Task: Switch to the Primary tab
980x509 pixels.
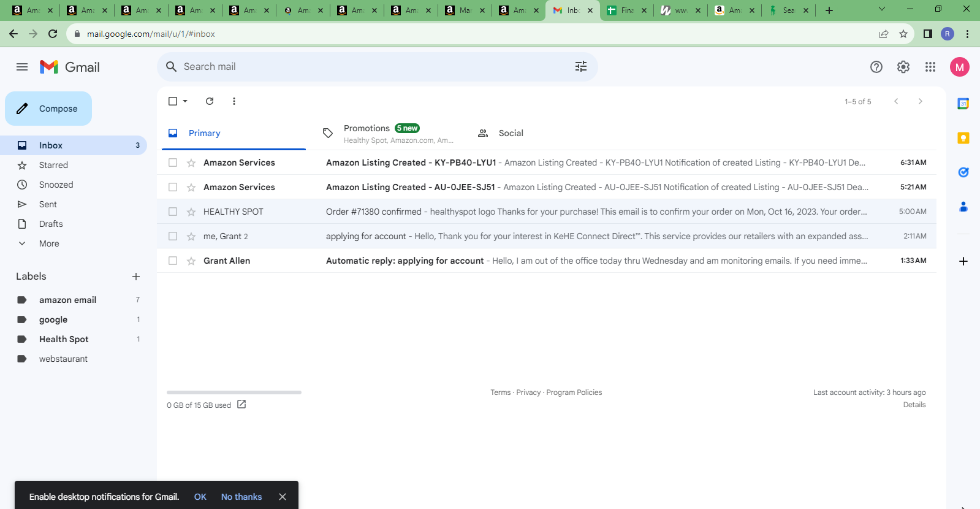Action: point(234,133)
